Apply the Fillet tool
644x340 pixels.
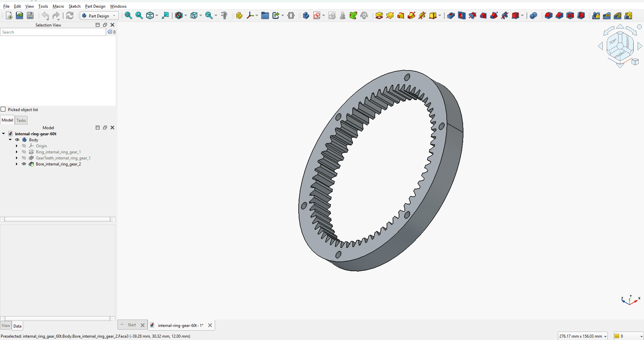(x=549, y=15)
